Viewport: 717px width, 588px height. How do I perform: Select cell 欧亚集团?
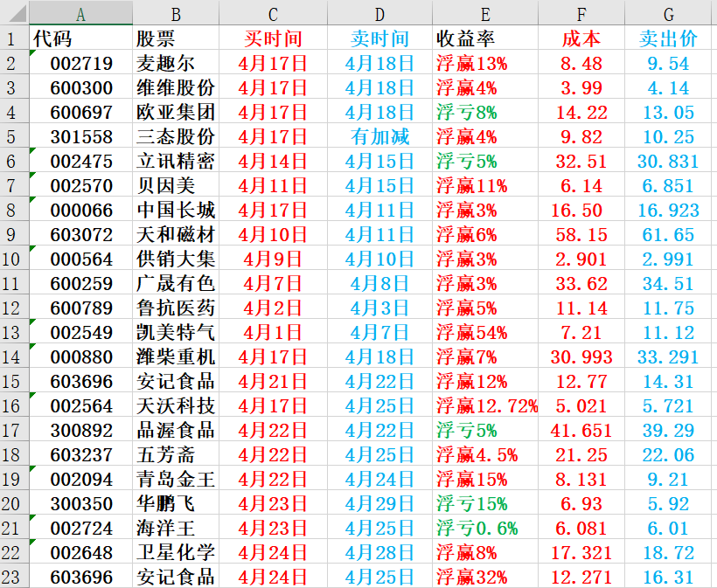point(176,111)
